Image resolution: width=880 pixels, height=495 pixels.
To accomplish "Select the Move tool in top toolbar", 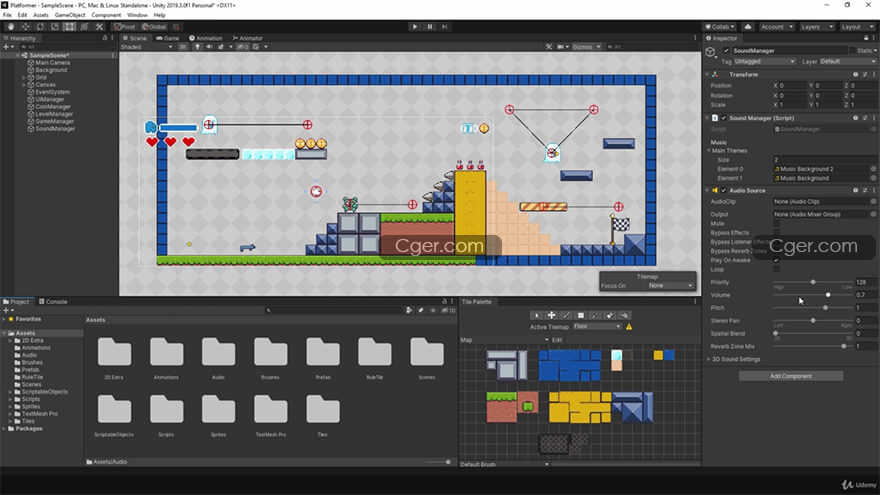I will click(25, 26).
